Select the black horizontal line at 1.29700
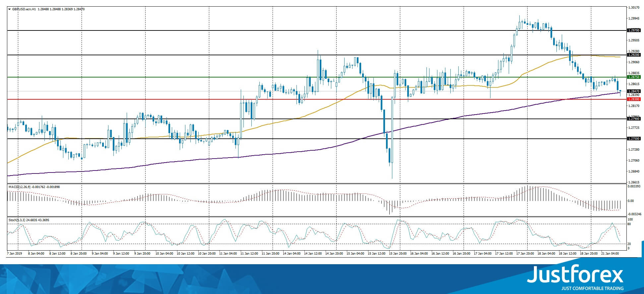 coord(317,30)
